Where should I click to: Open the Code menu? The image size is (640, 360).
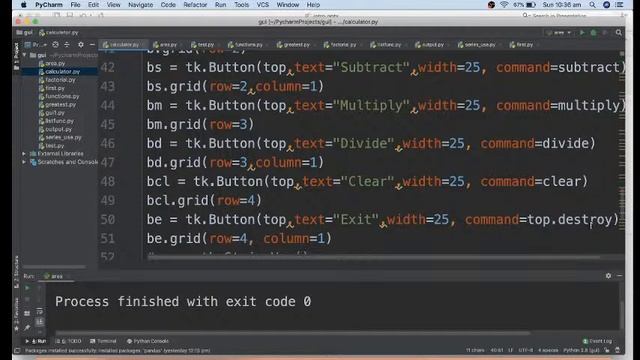[x=168, y=5]
